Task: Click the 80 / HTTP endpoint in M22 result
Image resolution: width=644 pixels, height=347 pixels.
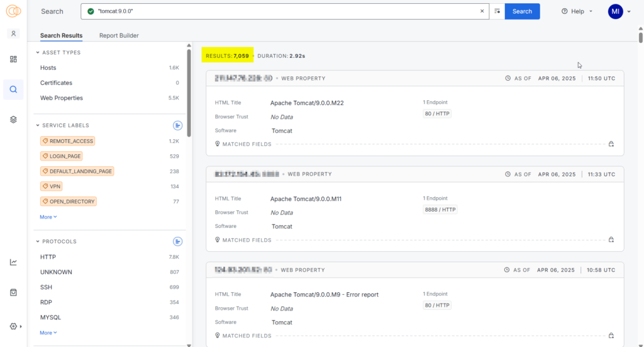Action: point(437,113)
